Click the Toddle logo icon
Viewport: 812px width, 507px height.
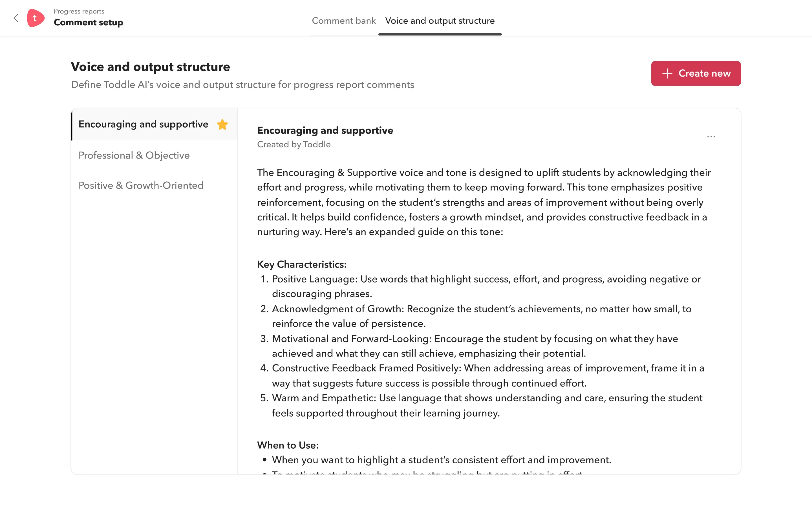point(36,18)
